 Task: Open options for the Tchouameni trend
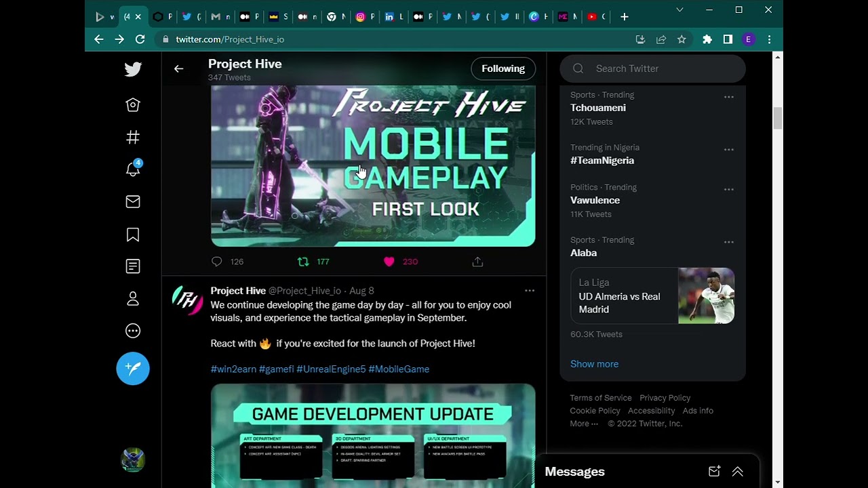tap(729, 97)
